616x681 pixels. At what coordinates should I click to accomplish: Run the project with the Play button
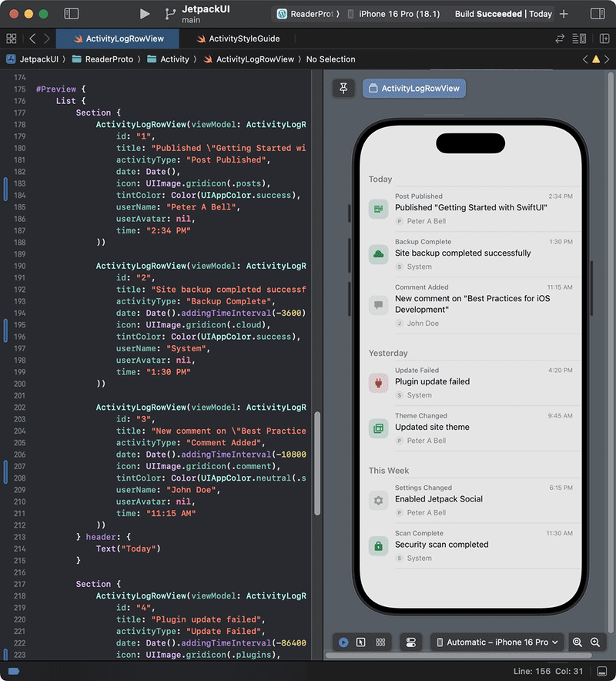145,14
